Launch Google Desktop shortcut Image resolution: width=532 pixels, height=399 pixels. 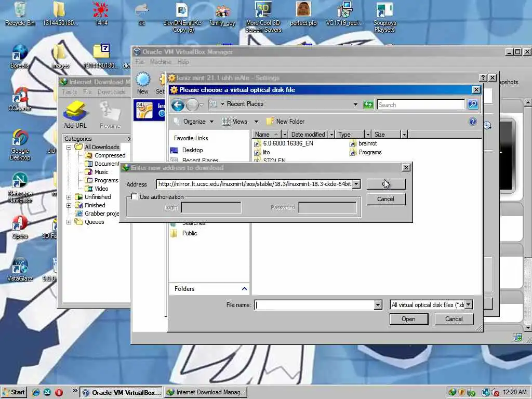[20, 144]
